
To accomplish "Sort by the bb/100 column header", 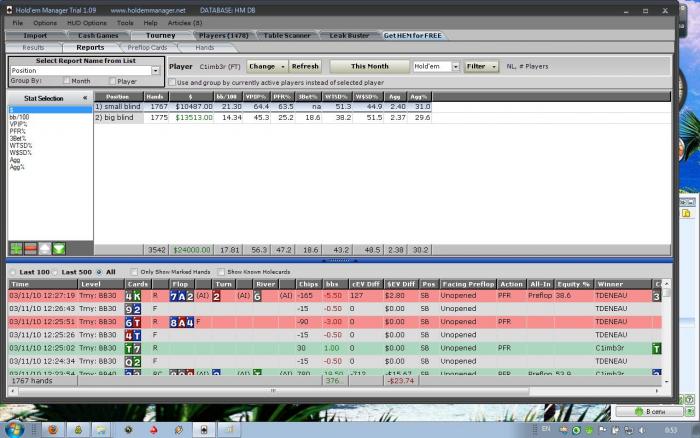I will click(x=227, y=97).
